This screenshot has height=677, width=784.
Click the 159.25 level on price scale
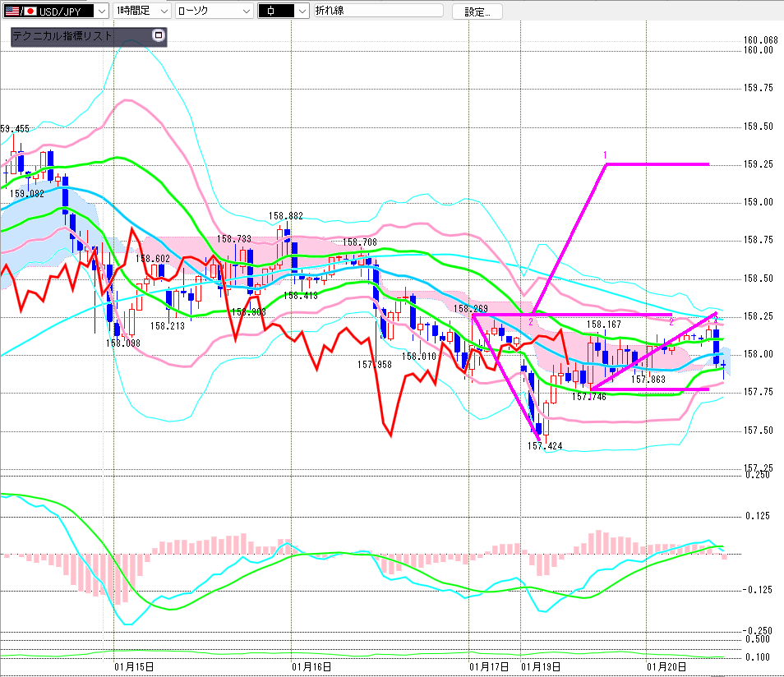pos(759,165)
